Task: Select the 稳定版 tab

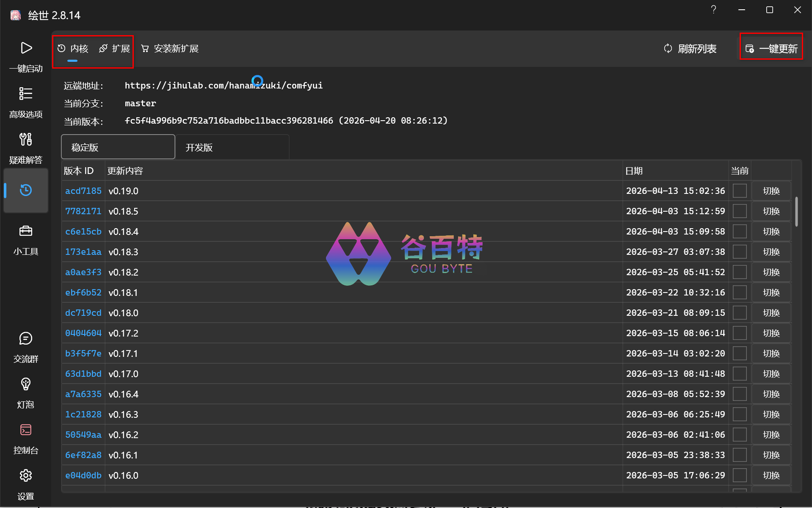Action: (x=118, y=147)
